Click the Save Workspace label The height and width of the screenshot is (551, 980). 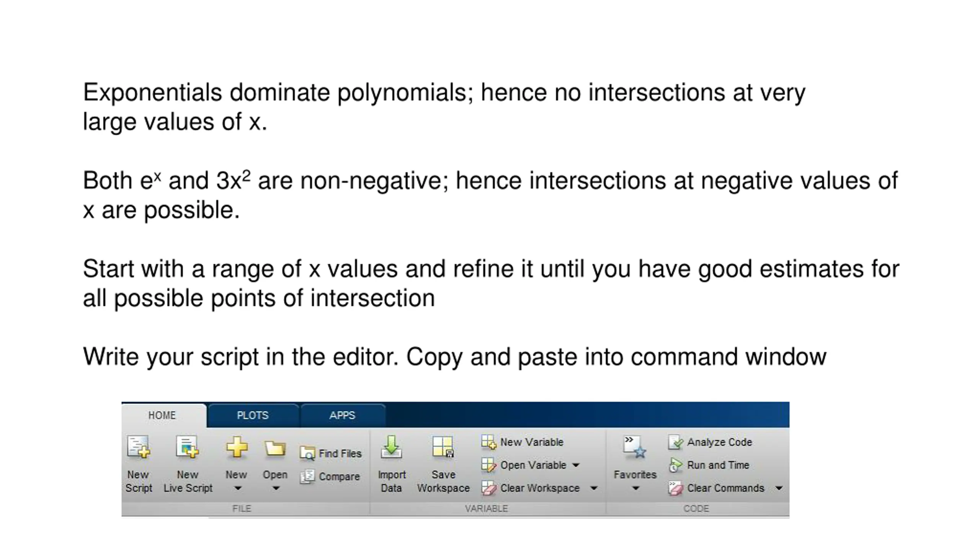pyautogui.click(x=443, y=481)
